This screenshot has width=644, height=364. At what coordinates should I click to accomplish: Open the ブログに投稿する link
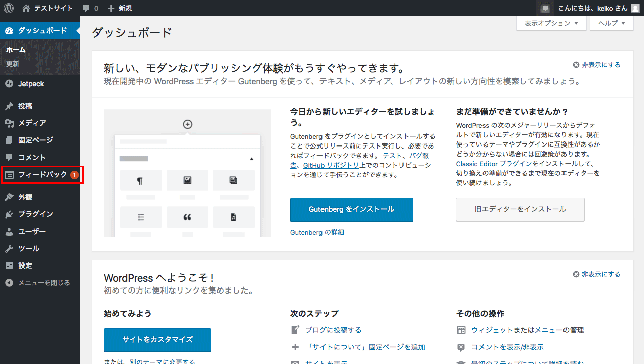click(333, 330)
